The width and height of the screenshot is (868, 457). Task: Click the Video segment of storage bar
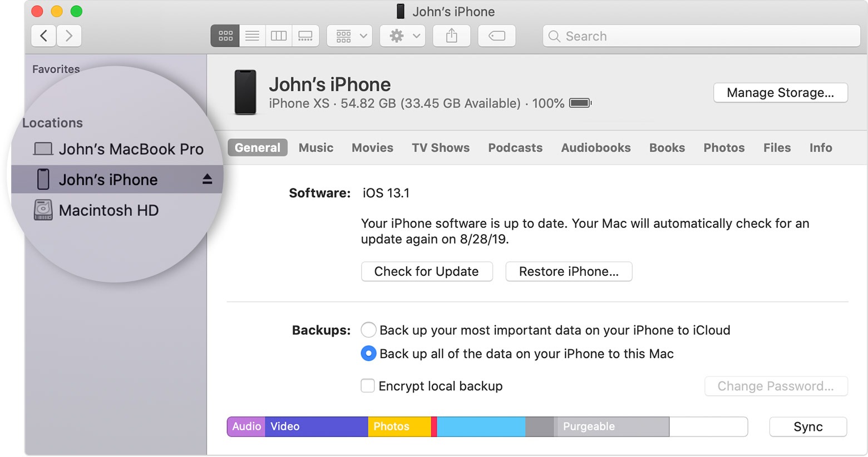[x=317, y=426]
